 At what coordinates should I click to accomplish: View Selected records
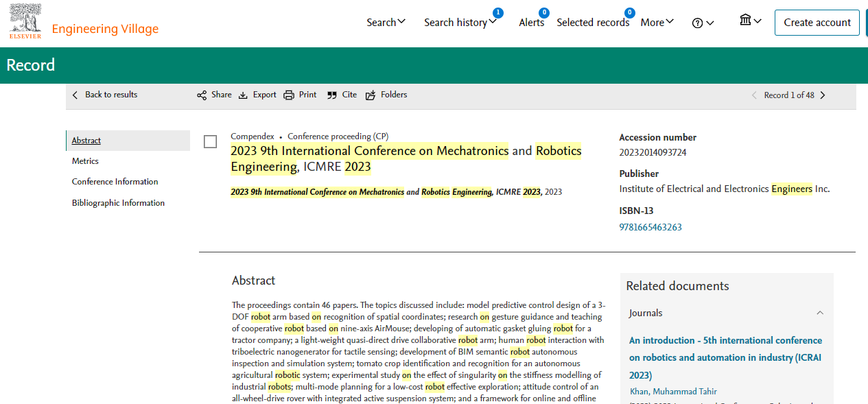click(x=593, y=23)
